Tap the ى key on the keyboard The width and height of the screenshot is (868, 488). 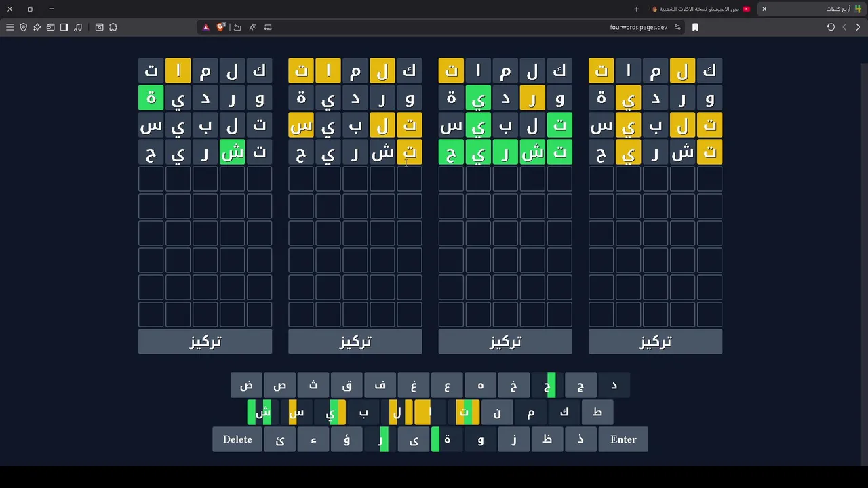(414, 439)
